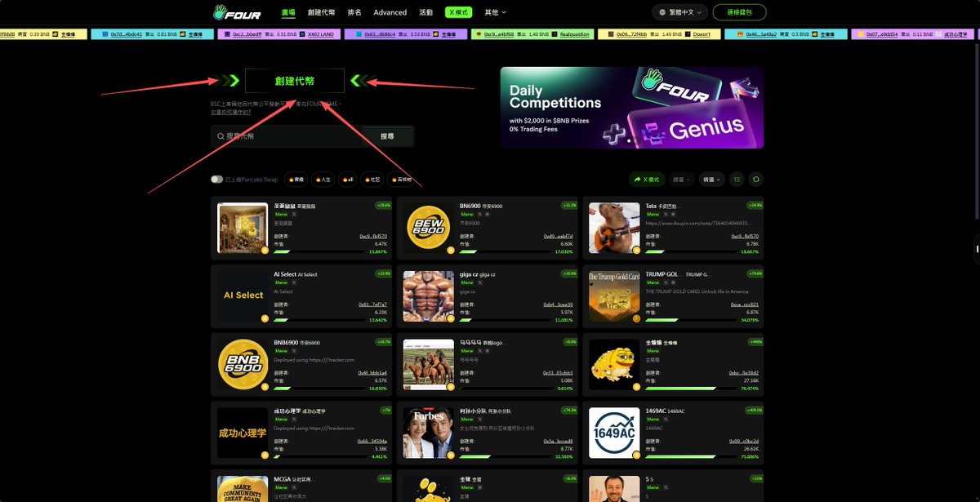
Task: Open 創建代幣 in the top navigation bar
Action: click(322, 12)
